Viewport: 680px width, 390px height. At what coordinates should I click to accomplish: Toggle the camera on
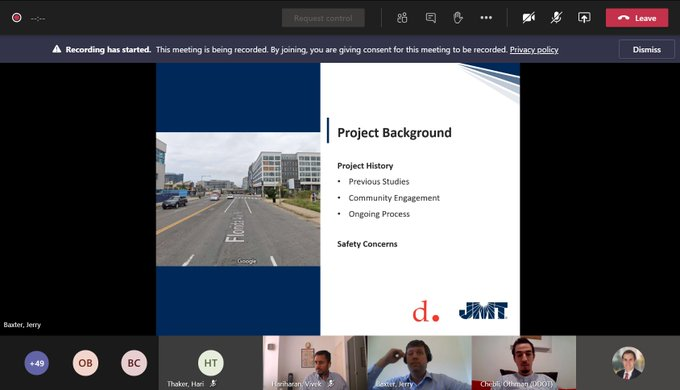(528, 18)
